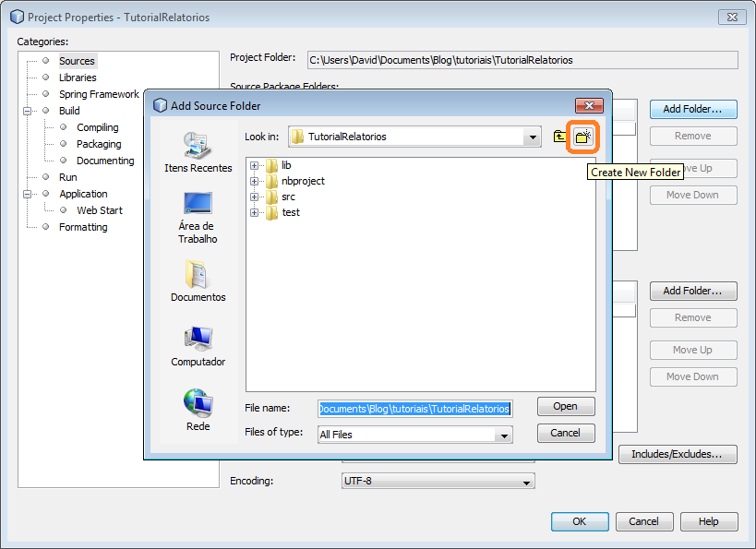Open the Encoding UTF-8 dropdown
Screen dimensions: 756x549
click(x=526, y=482)
